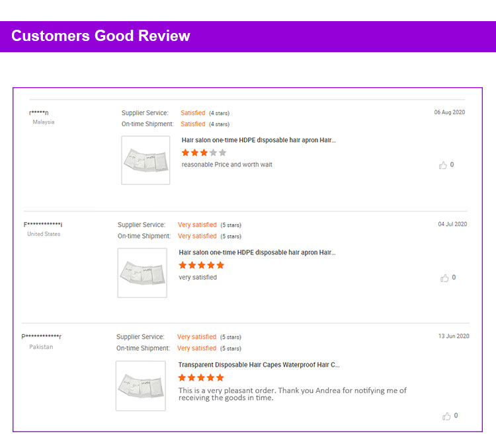
Task: Click reviewer name r******n
Action: pyautogui.click(x=39, y=113)
